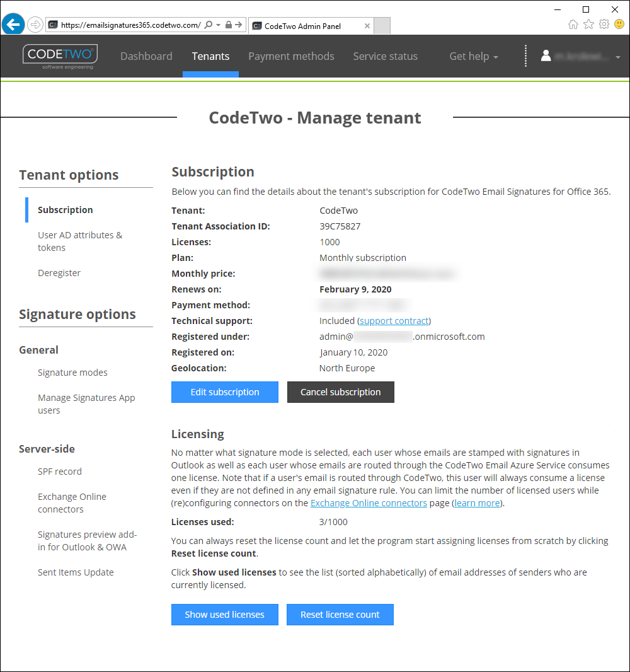Click the Edit subscription button
The width and height of the screenshot is (630, 672).
point(224,392)
